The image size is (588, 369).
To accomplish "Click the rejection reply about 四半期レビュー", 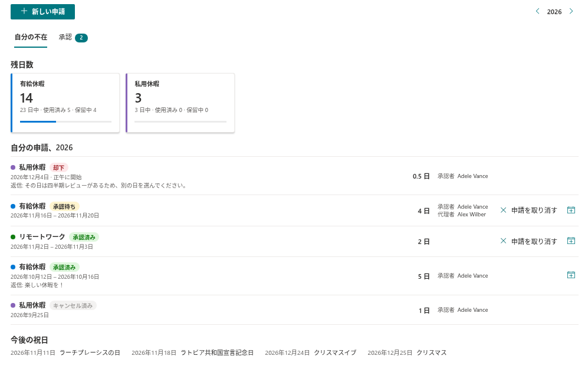I will [x=99, y=186].
